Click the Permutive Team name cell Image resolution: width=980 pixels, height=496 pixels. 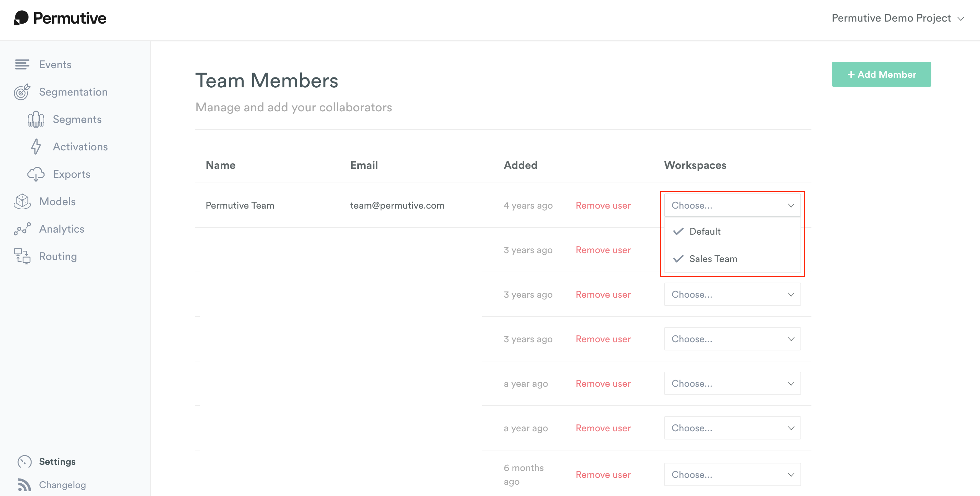click(240, 206)
